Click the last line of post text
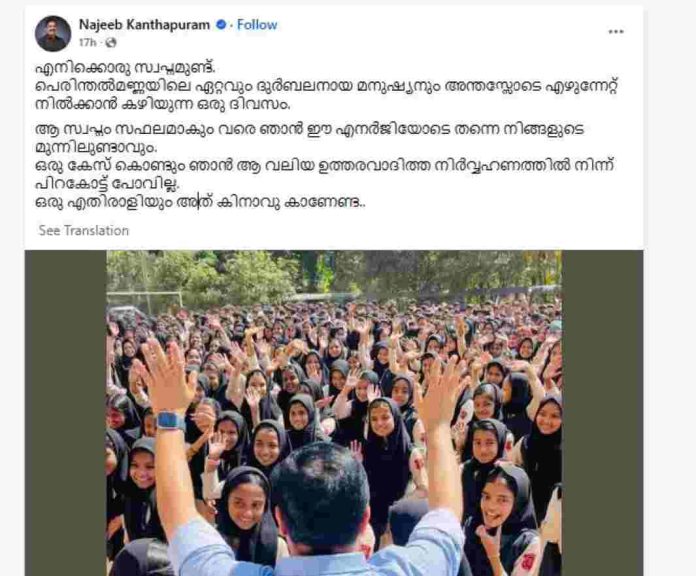Image resolution: width=696 pixels, height=576 pixels. pos(200,203)
